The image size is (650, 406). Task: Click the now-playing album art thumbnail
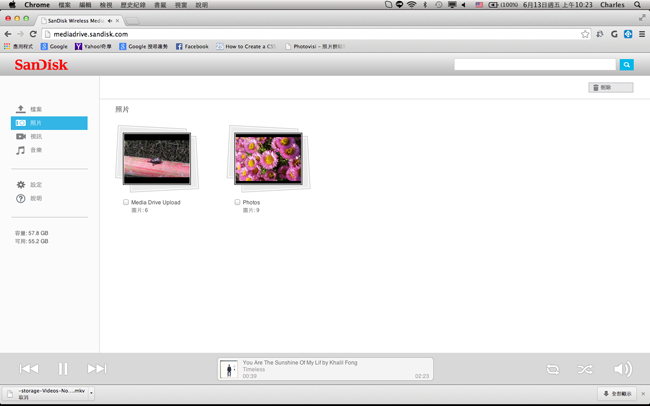tap(228, 369)
